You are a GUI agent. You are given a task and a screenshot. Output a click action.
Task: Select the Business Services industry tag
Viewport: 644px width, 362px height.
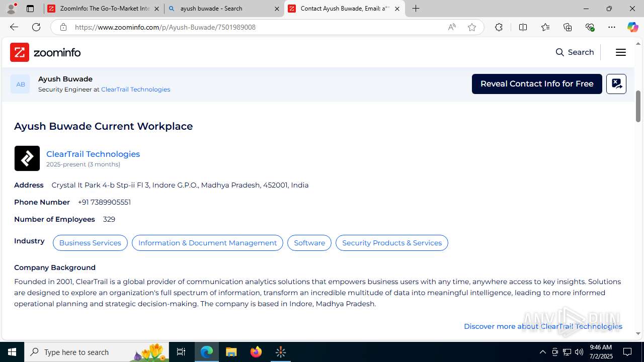(x=90, y=243)
